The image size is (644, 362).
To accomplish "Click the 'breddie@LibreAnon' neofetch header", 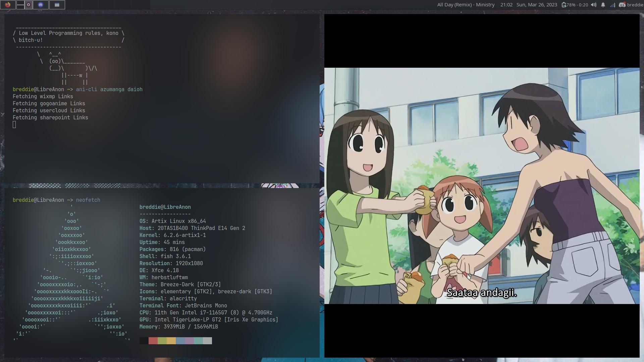I will point(165,207).
